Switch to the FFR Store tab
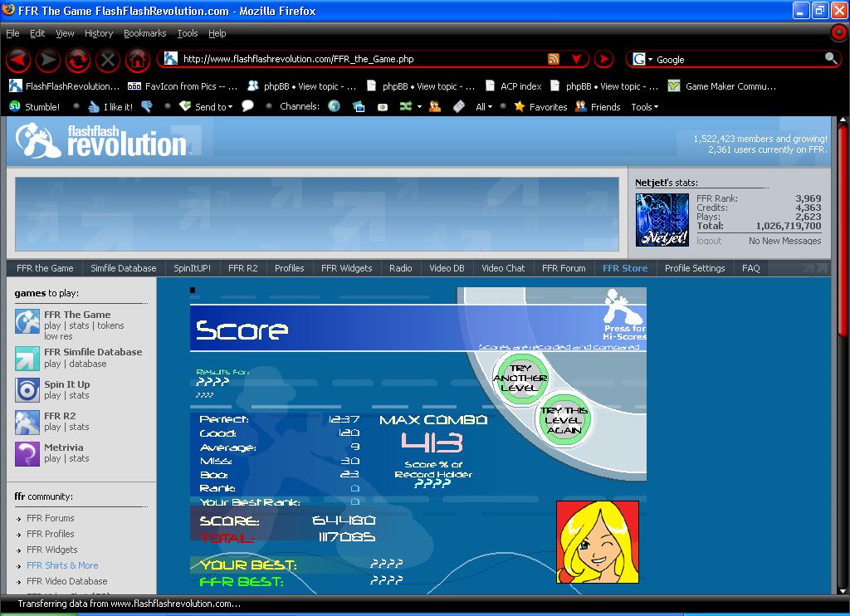850x616 pixels. 625,268
